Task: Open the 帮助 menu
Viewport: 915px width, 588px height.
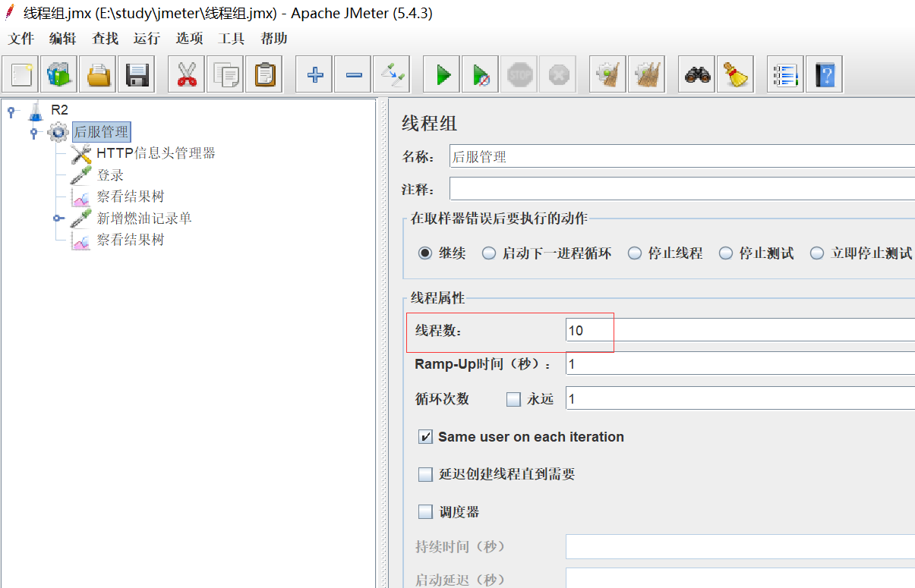Action: [273, 39]
